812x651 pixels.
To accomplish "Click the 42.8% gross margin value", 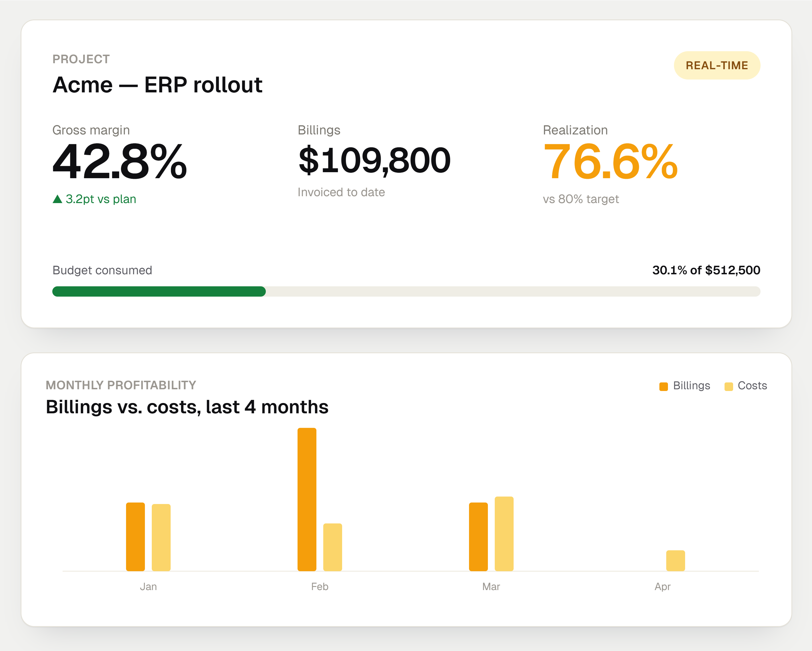I will click(120, 161).
